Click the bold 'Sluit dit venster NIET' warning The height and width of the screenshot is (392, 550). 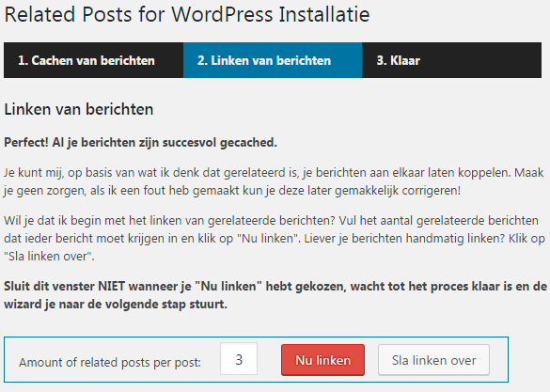(275, 295)
